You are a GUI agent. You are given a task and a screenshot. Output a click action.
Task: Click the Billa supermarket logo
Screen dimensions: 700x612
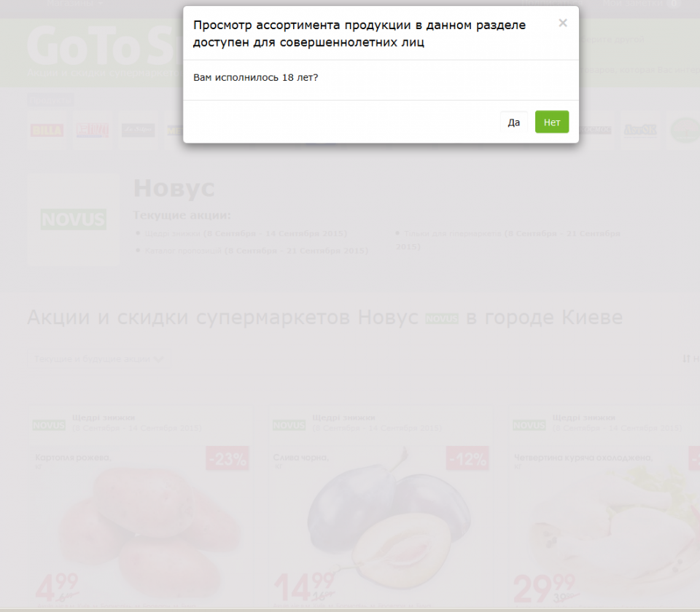(47, 130)
